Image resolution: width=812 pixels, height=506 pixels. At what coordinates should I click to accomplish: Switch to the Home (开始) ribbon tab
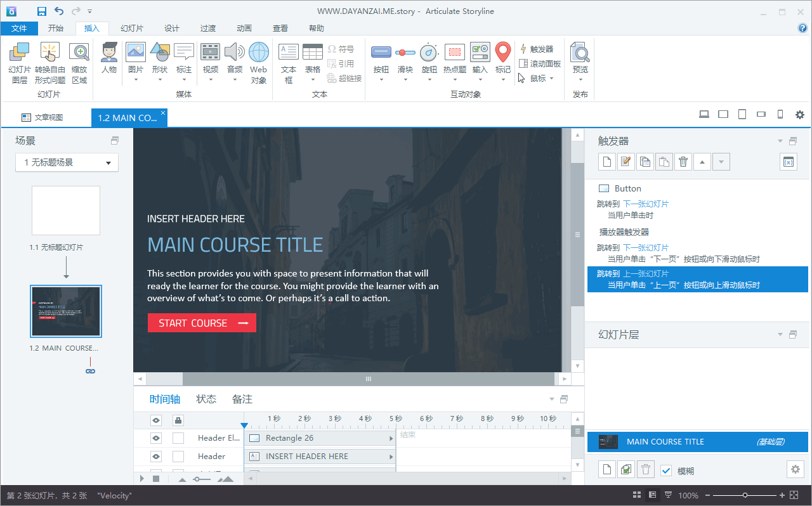pyautogui.click(x=56, y=28)
